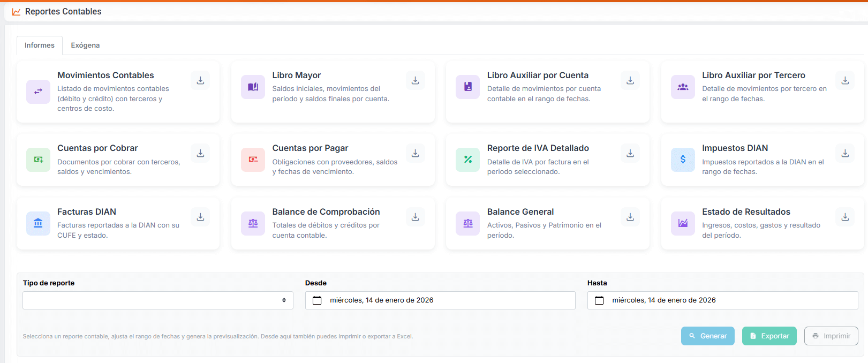This screenshot has height=363, width=868.
Task: Click the Exportar button
Action: click(769, 336)
